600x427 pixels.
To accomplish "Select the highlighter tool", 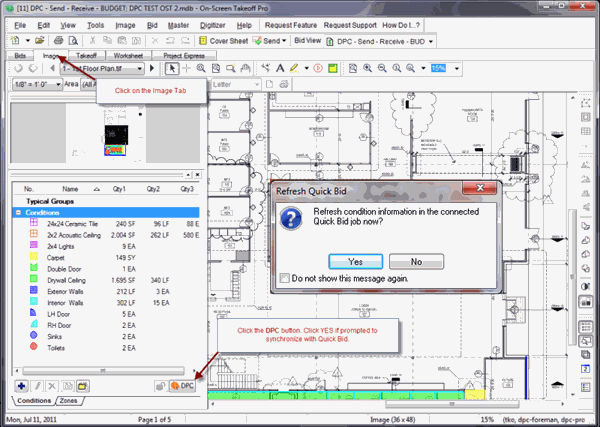I will tap(294, 68).
